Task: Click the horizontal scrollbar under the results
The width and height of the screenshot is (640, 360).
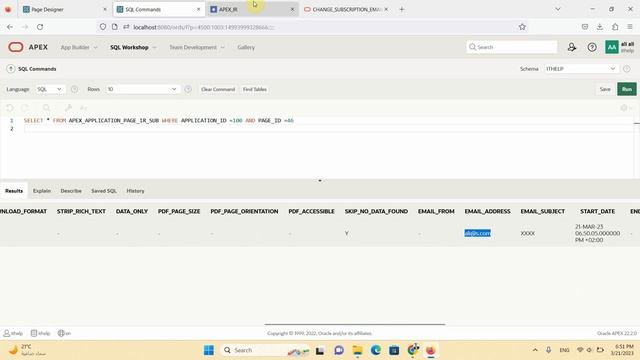Action: coord(355,324)
